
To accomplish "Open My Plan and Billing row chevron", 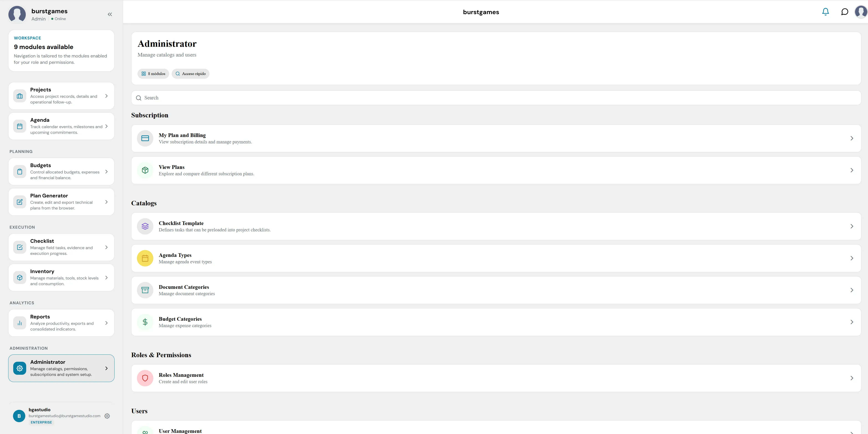I will click(852, 138).
